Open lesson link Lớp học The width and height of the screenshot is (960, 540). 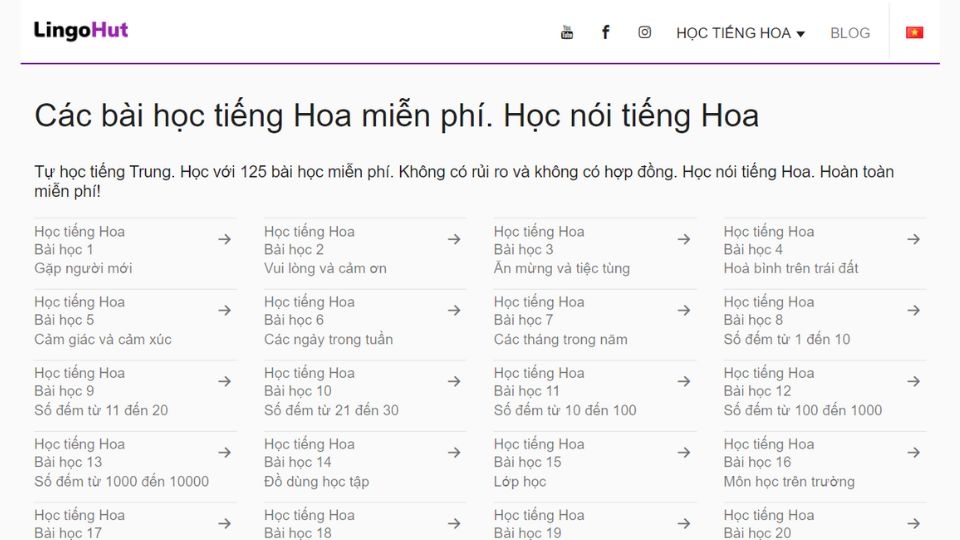[x=520, y=481]
